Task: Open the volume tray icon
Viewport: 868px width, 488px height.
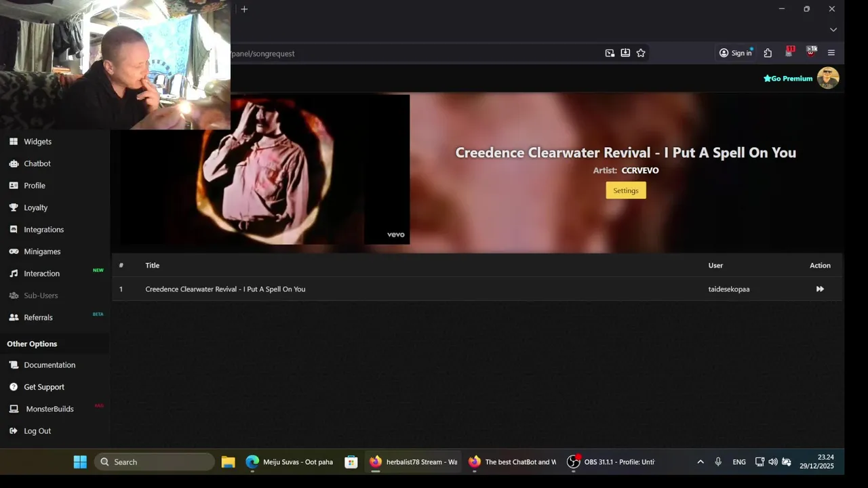Action: click(x=773, y=462)
